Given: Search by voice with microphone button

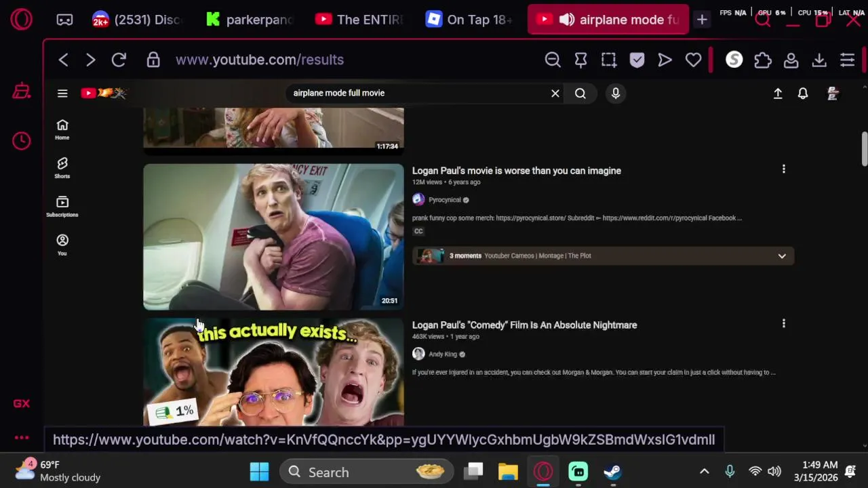Looking at the screenshot, I should (x=616, y=93).
